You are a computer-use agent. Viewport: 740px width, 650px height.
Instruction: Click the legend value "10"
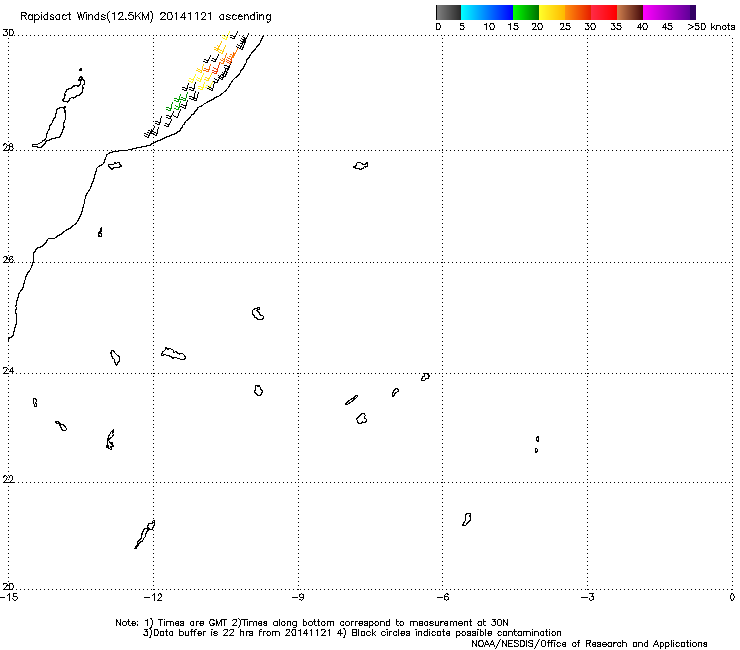click(x=489, y=27)
